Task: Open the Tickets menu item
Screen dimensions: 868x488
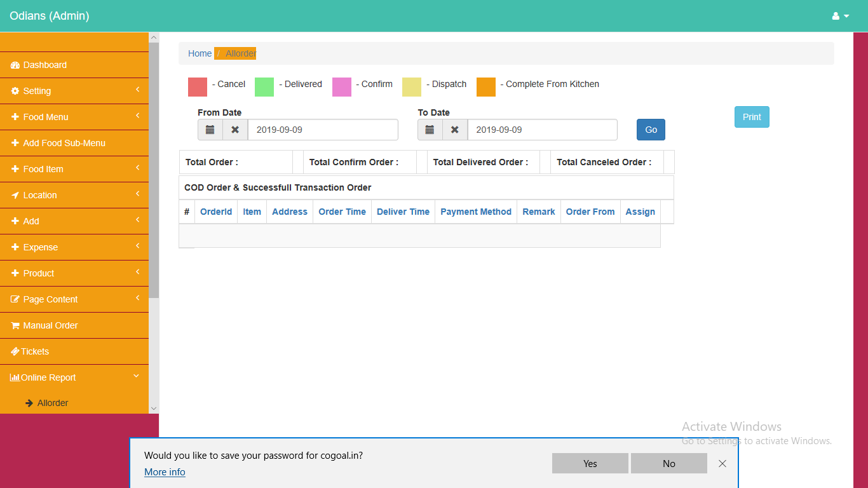Action: coord(35,351)
